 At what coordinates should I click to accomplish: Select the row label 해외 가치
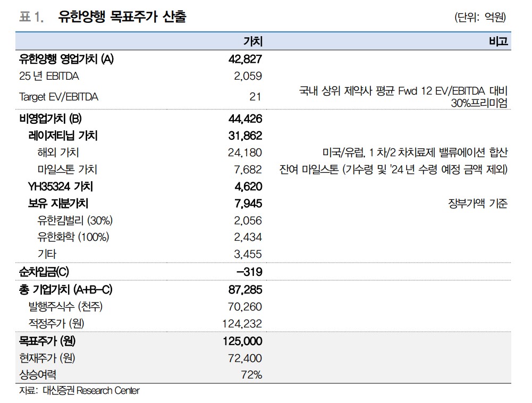point(58,153)
